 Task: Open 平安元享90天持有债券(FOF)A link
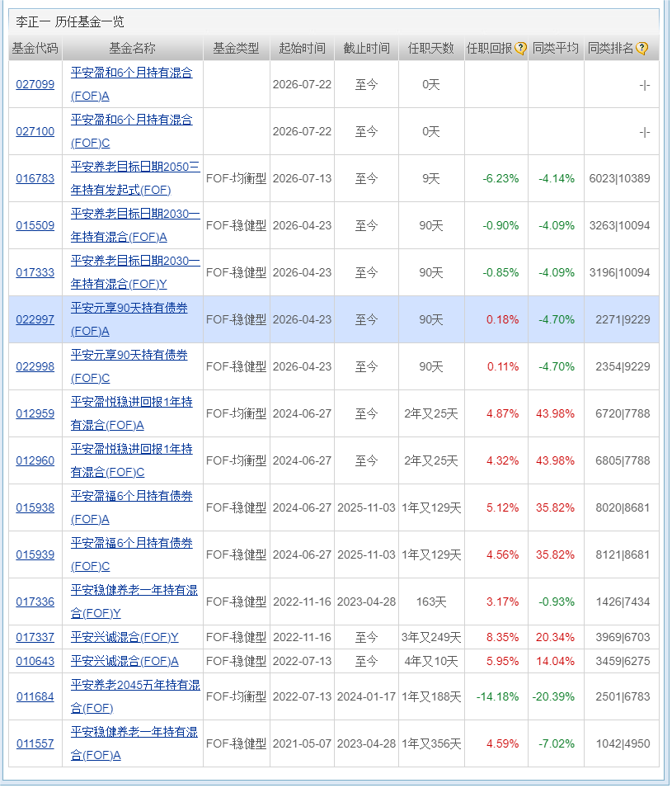click(129, 319)
